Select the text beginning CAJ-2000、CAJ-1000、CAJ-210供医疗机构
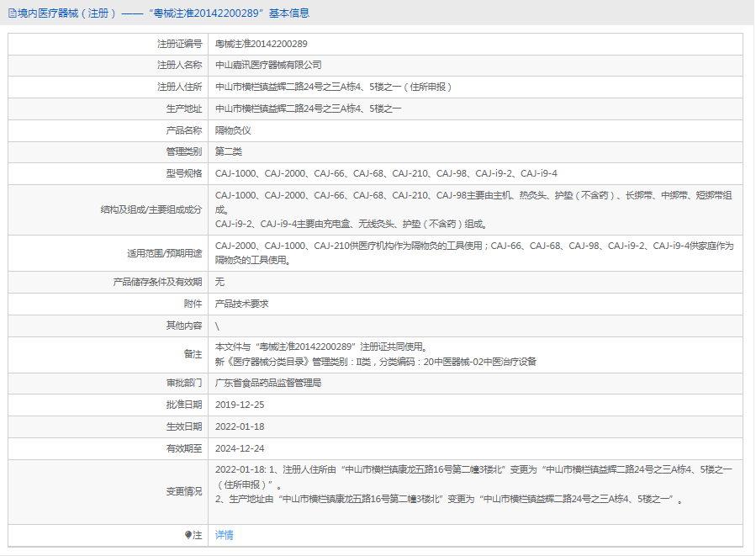 (x=474, y=253)
